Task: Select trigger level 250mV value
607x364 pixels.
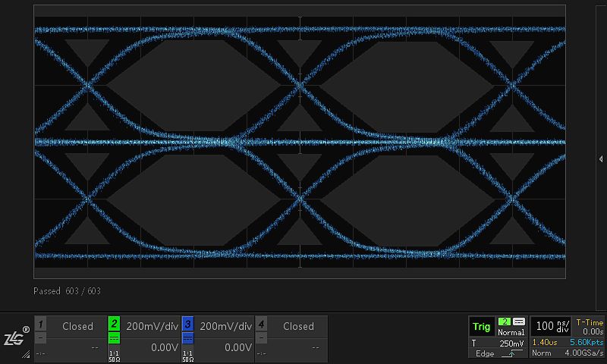Action: click(x=511, y=344)
